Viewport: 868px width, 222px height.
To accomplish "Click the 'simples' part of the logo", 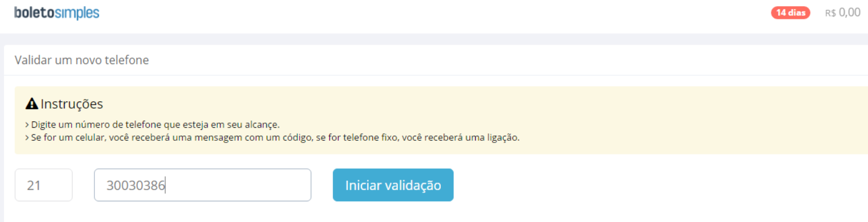I will point(77,13).
